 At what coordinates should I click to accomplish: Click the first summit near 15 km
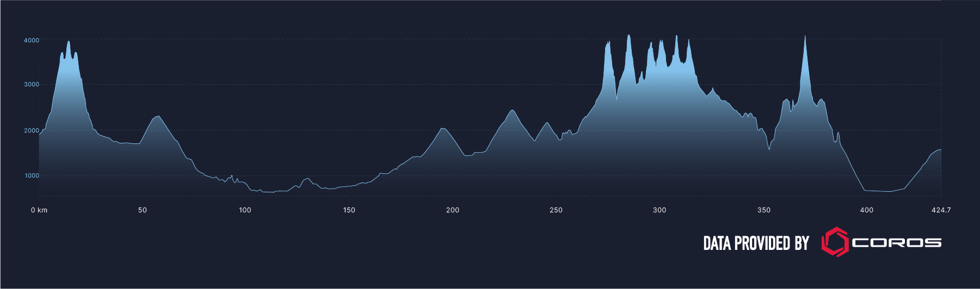click(x=69, y=42)
